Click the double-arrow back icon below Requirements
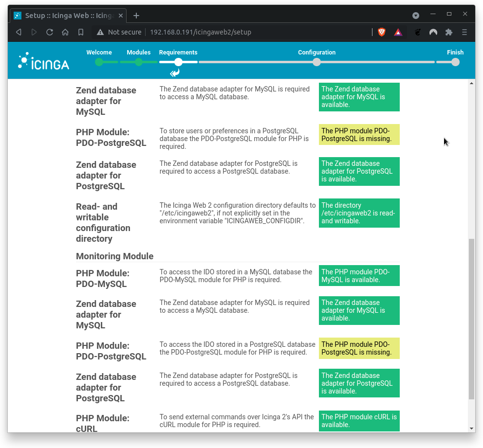The height and width of the screenshot is (448, 483). coord(174,72)
